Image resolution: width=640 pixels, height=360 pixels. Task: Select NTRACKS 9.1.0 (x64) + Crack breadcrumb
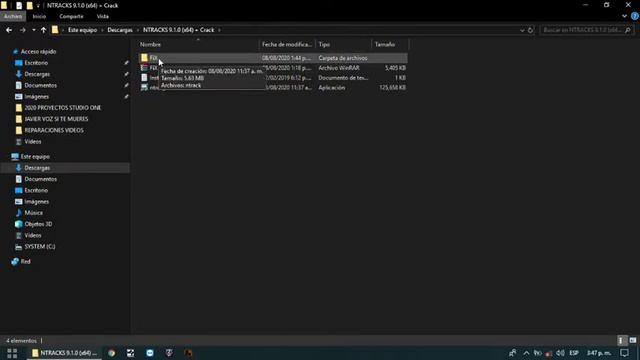(178, 30)
